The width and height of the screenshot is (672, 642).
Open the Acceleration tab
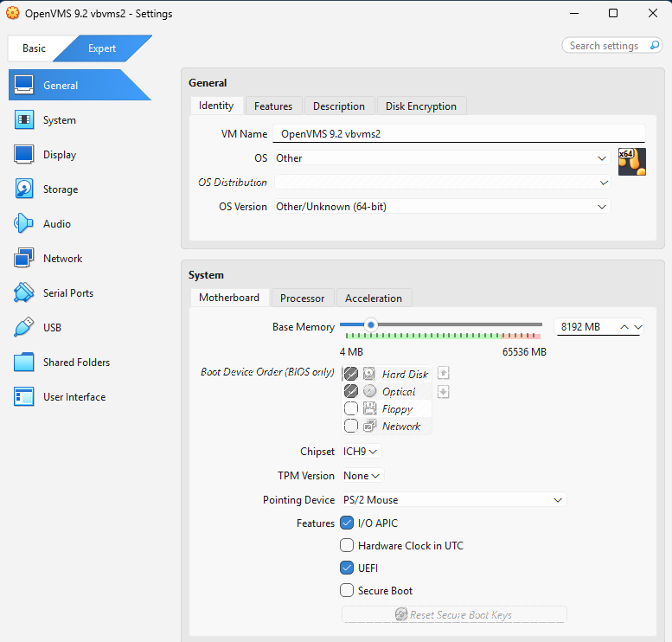(x=374, y=298)
